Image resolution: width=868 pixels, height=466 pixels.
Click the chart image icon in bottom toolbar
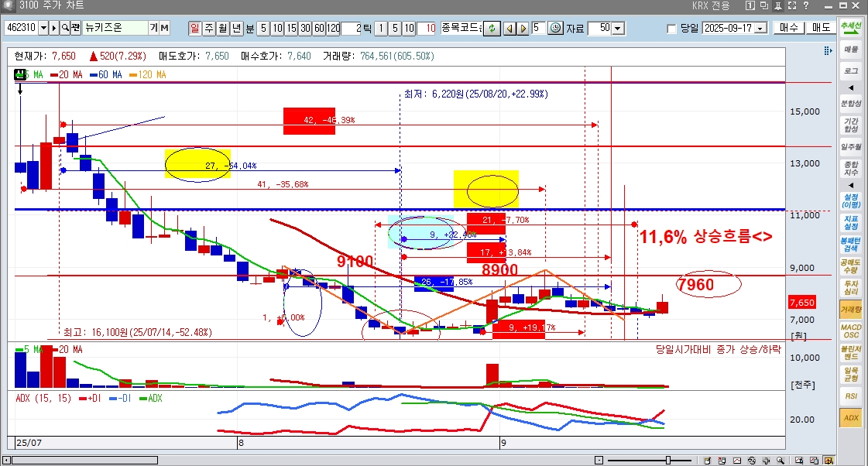[737, 461]
